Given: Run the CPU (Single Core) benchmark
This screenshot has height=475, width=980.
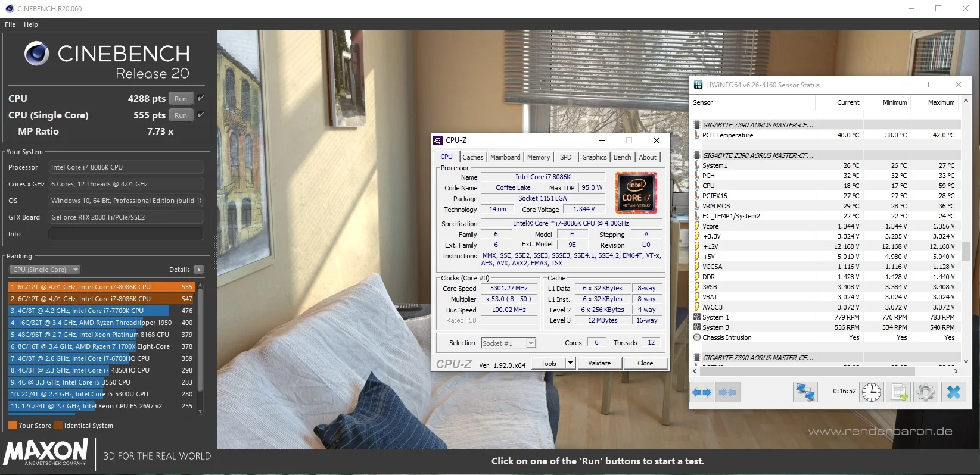Looking at the screenshot, I should pos(181,115).
